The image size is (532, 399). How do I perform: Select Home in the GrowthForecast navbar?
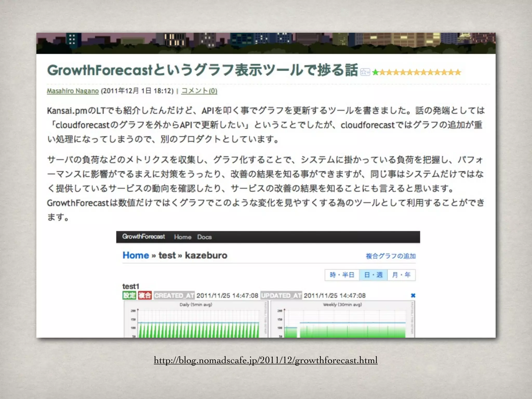[183, 237]
